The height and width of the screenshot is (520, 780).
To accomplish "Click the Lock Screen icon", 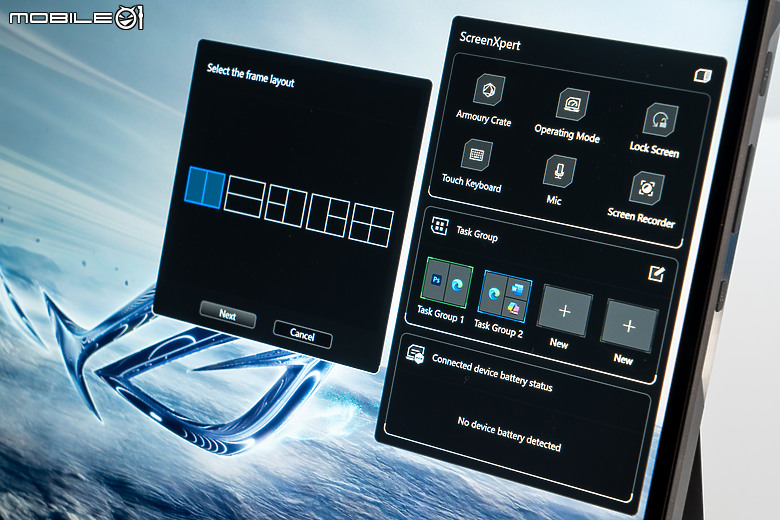I will (660, 119).
